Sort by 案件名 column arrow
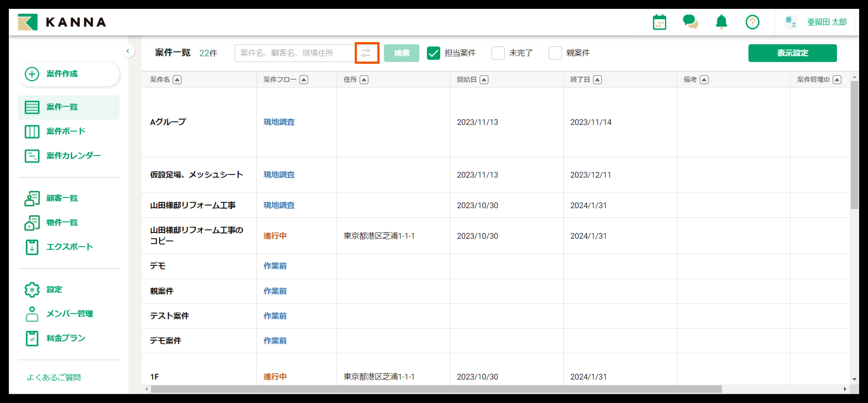Image resolution: width=868 pixels, height=403 pixels. coord(177,80)
